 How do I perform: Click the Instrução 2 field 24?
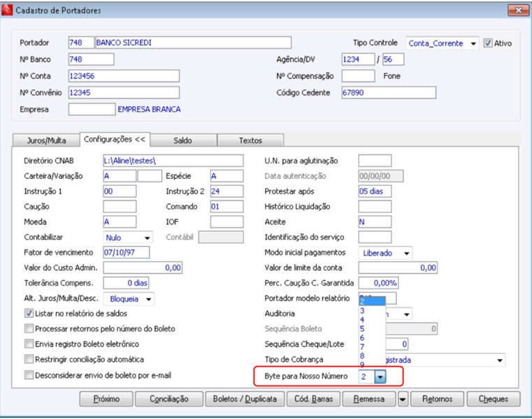(x=227, y=191)
